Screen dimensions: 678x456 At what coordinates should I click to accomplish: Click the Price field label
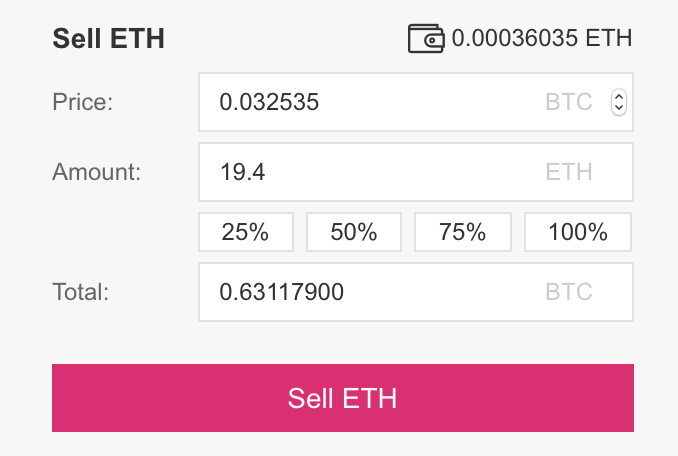85,102
